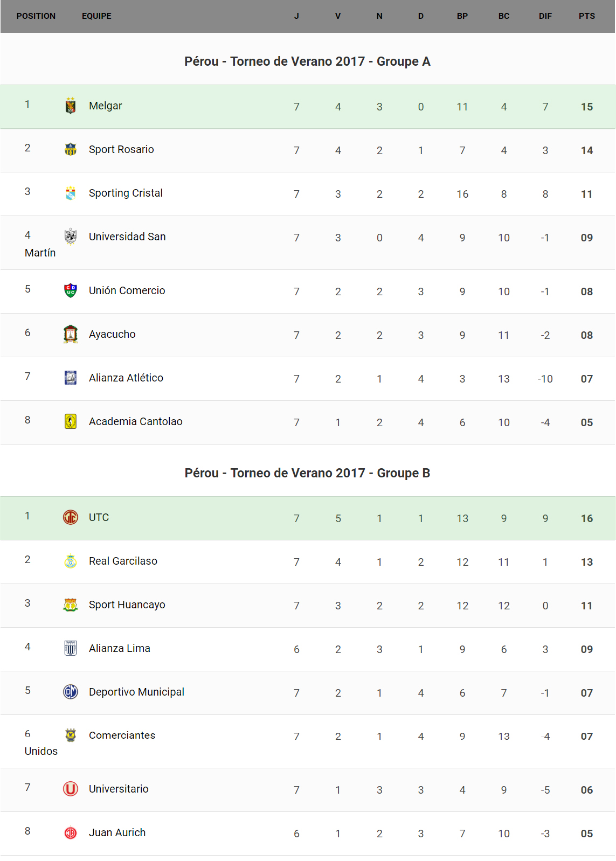616x861 pixels.
Task: Click the Sport Rosario team logo
Action: [x=71, y=150]
